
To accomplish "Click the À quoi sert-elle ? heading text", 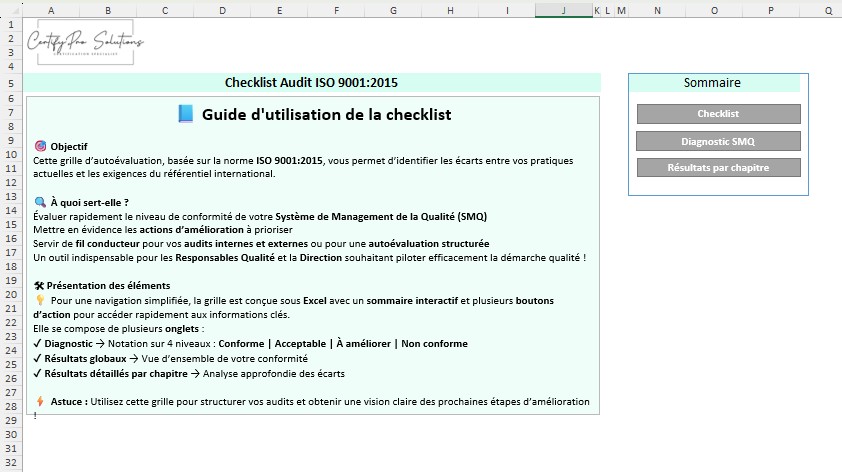I will click(x=90, y=202).
